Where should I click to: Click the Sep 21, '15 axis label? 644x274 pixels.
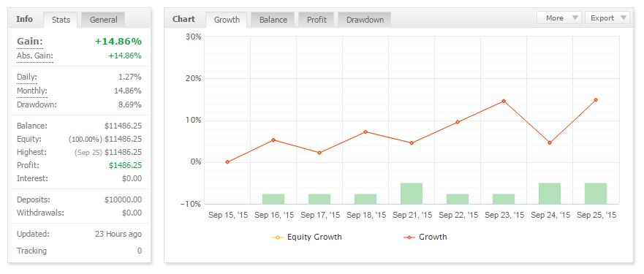click(412, 216)
